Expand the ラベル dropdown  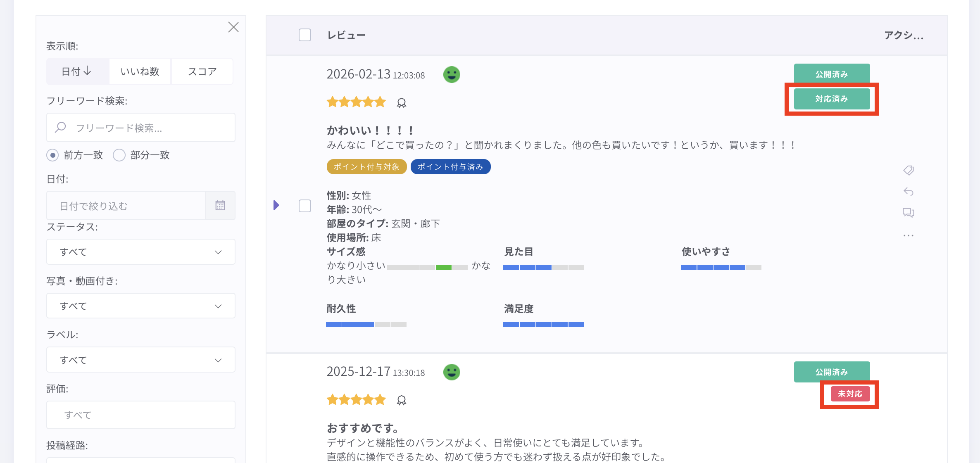coord(140,360)
